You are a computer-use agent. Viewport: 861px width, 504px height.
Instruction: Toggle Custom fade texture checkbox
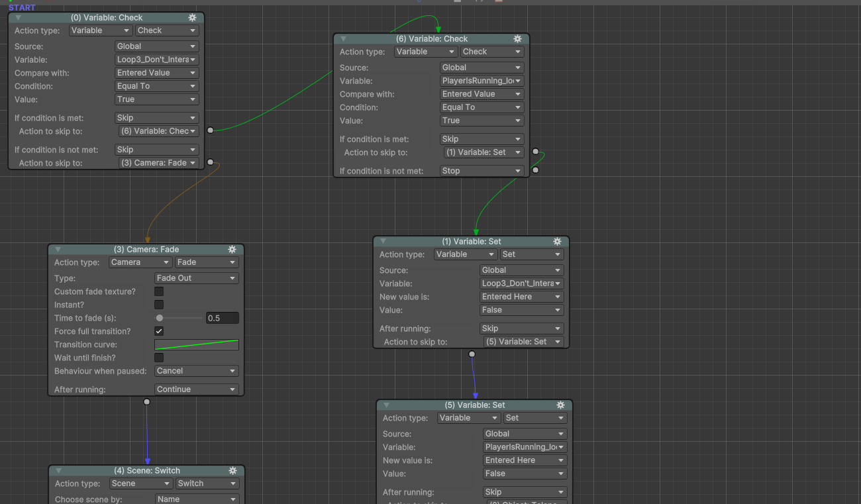(x=159, y=291)
